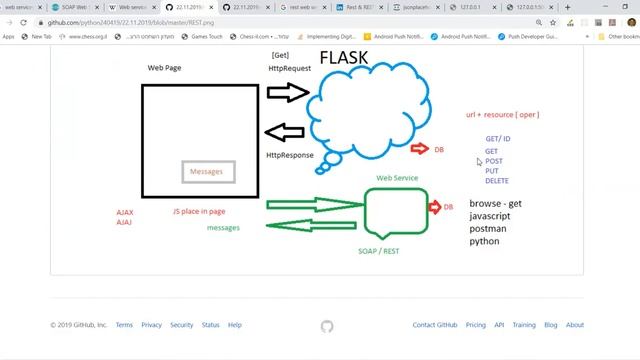Click the REST.png diagram image
This screenshot has height=360, width=640.
[x=317, y=160]
